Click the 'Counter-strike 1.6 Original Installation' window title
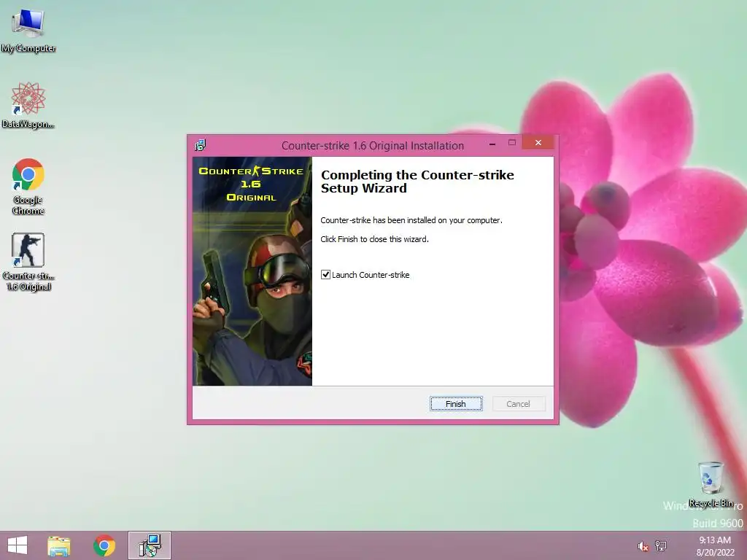The width and height of the screenshot is (747, 560). (373, 146)
